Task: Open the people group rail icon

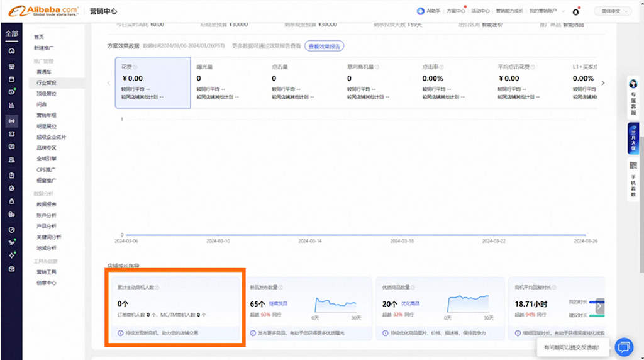Action: point(11,159)
